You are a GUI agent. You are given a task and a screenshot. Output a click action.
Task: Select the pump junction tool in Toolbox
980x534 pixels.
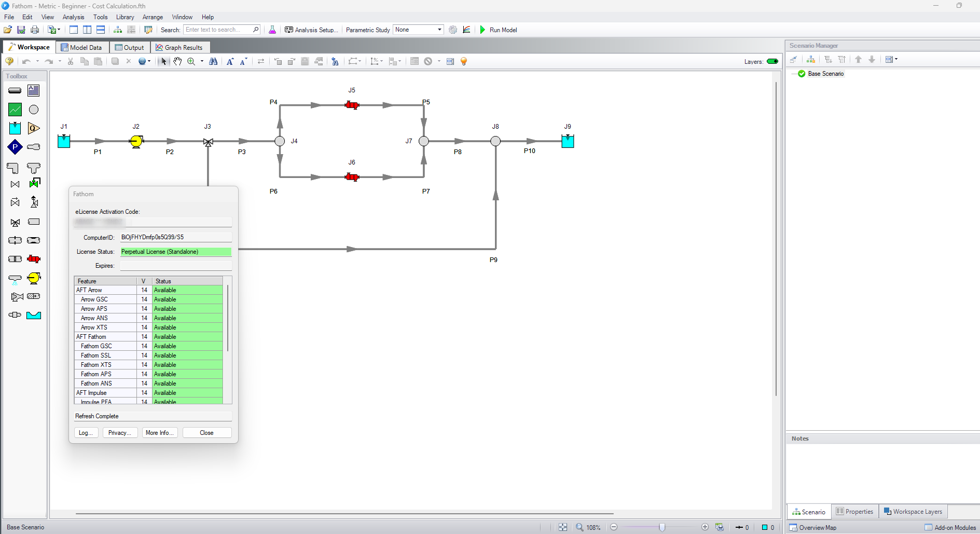(34, 278)
